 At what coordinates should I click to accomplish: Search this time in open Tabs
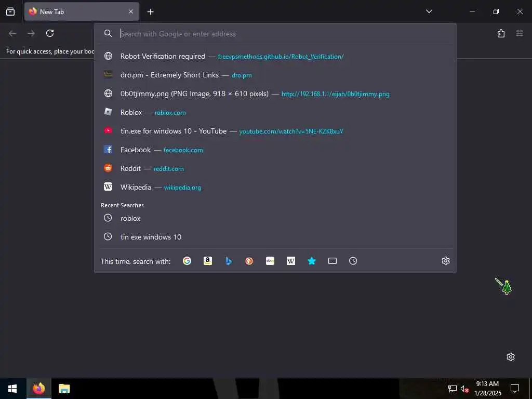click(x=332, y=261)
